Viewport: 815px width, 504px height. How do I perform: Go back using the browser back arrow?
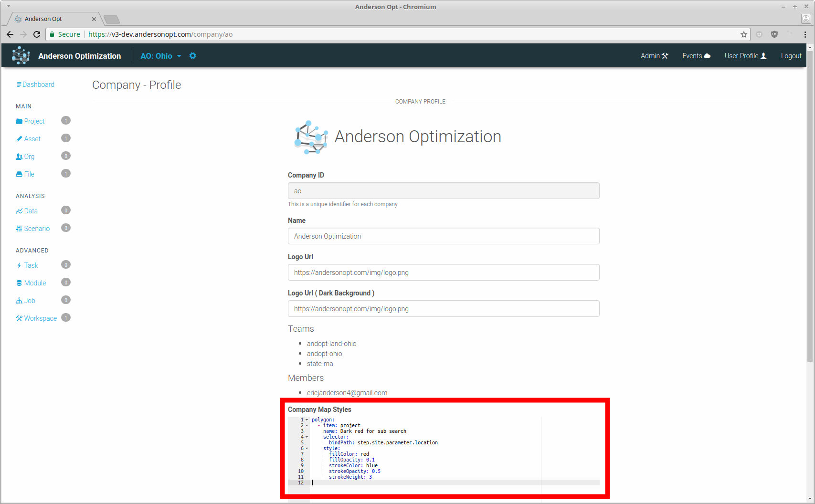10,34
